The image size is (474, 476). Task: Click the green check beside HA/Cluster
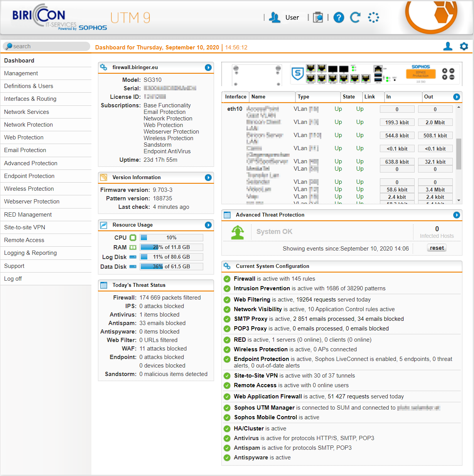(227, 429)
